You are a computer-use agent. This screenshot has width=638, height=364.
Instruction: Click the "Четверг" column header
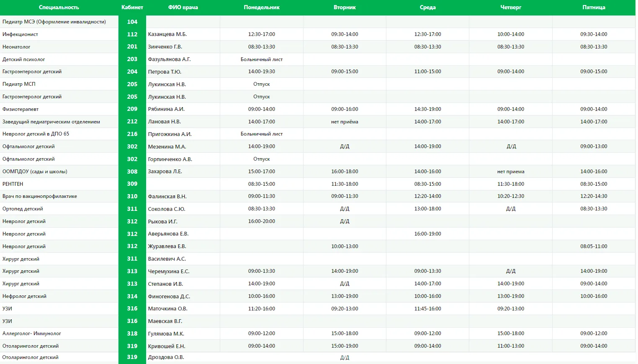point(511,8)
